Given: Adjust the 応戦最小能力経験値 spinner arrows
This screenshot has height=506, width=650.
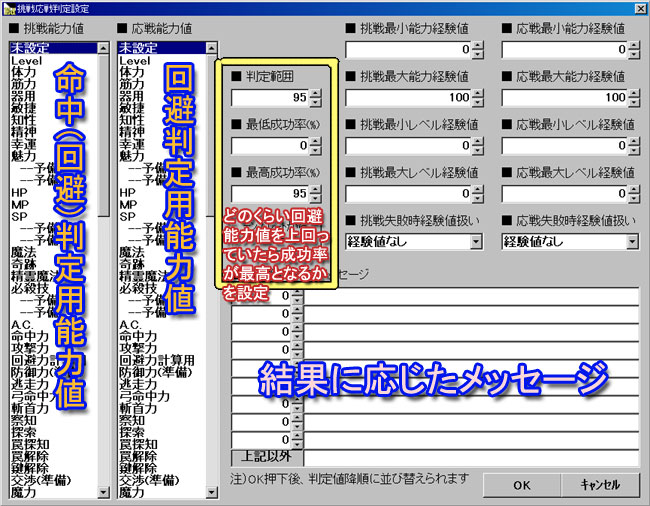Looking at the screenshot, I should pyautogui.click(x=634, y=50).
